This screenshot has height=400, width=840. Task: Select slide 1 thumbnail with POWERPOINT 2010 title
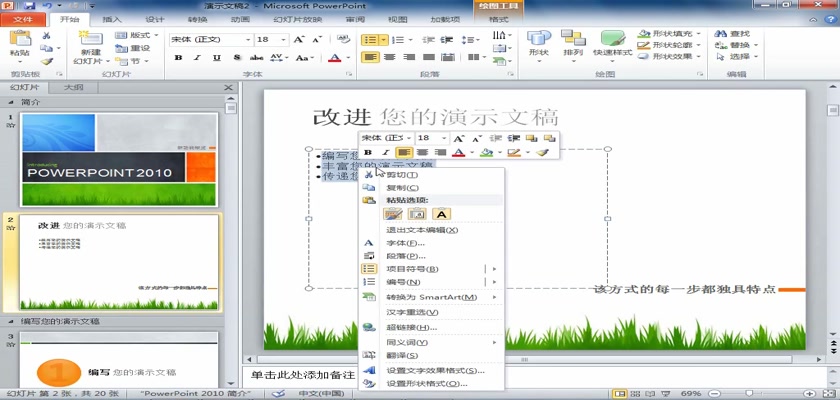point(119,159)
